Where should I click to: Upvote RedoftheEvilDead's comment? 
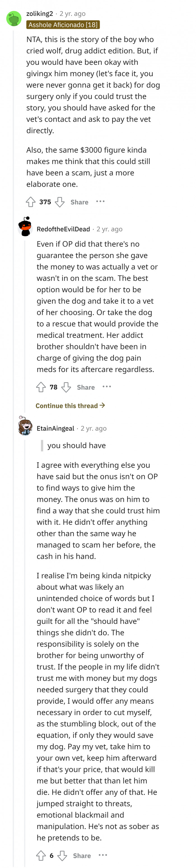pos(41,387)
